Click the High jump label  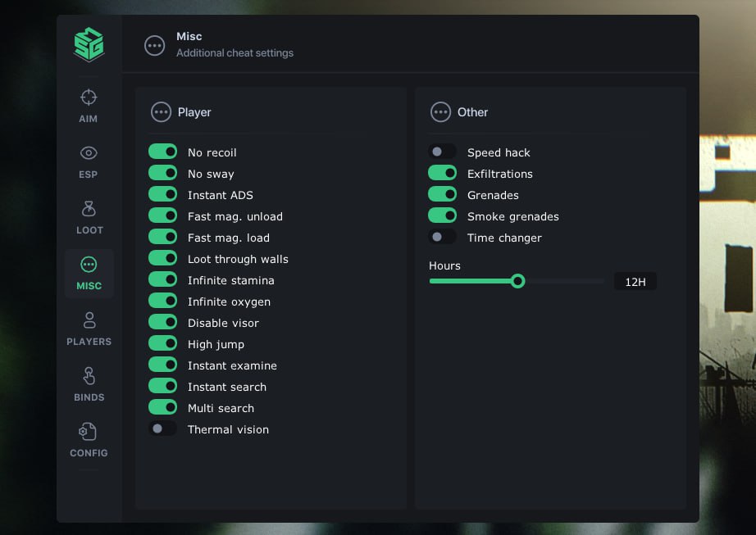click(x=216, y=344)
